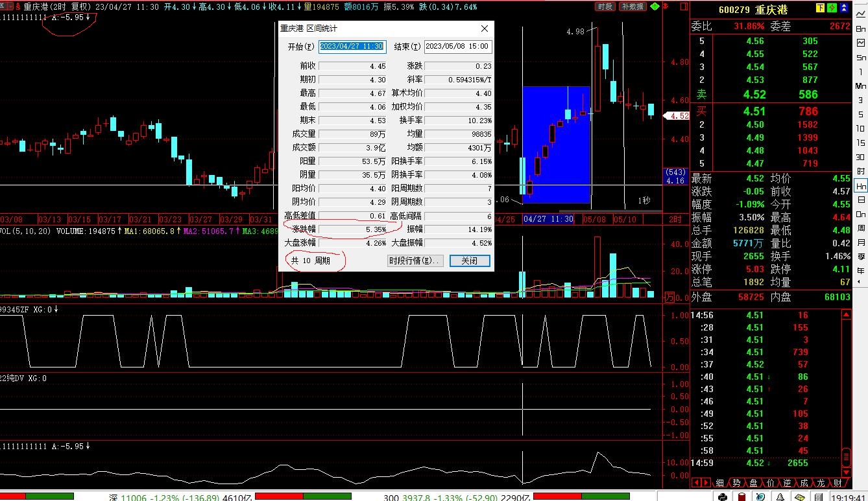The width and height of the screenshot is (868, 501).
Task: Click the 开始 date-time field
Action: [352, 47]
